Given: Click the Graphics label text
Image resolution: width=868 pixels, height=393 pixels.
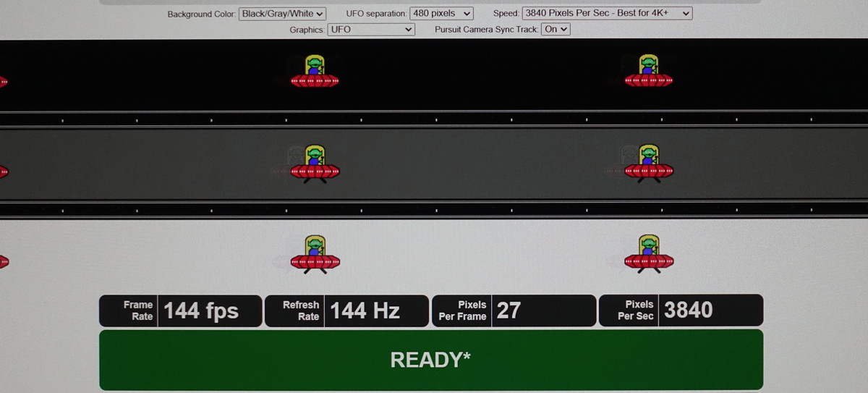Looking at the screenshot, I should click(307, 30).
